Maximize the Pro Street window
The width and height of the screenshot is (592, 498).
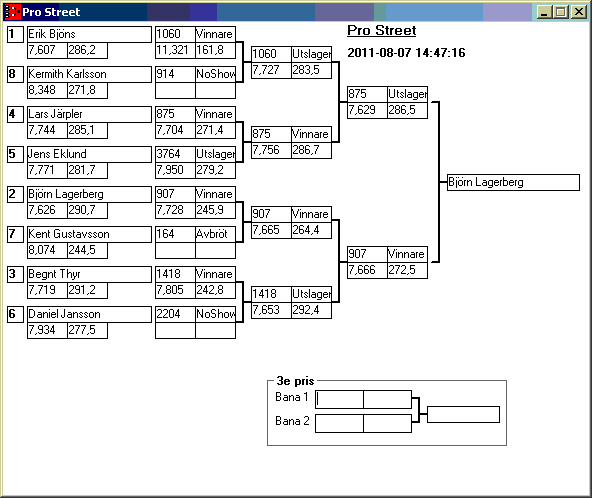561,12
